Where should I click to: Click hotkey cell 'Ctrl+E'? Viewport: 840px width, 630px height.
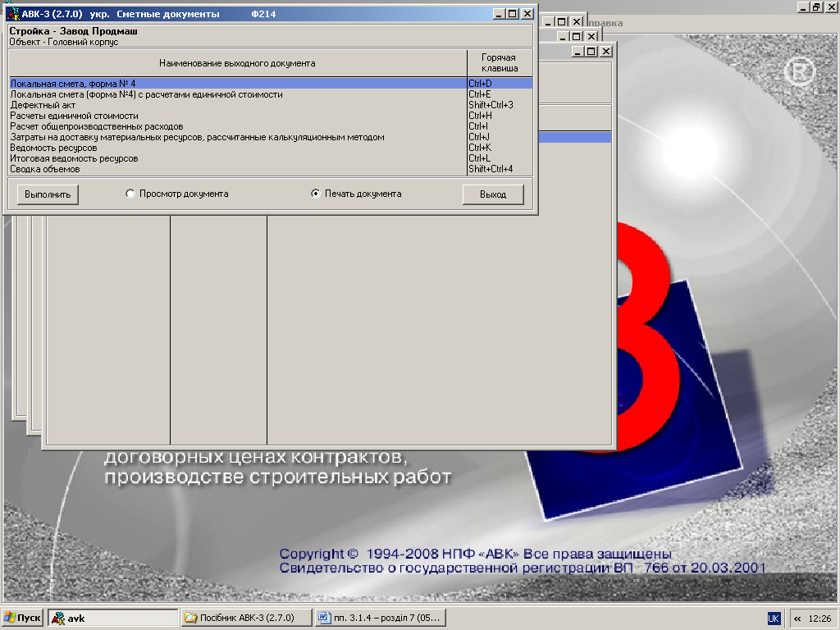tap(500, 94)
